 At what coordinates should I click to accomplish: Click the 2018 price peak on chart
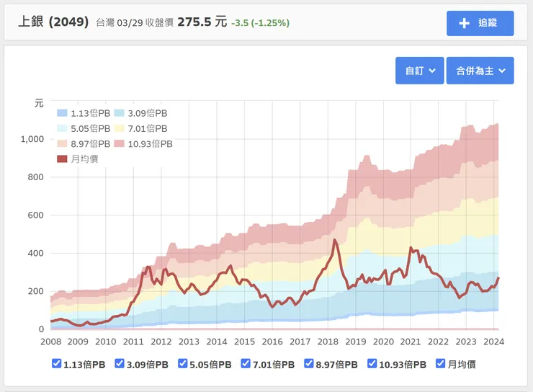335,240
